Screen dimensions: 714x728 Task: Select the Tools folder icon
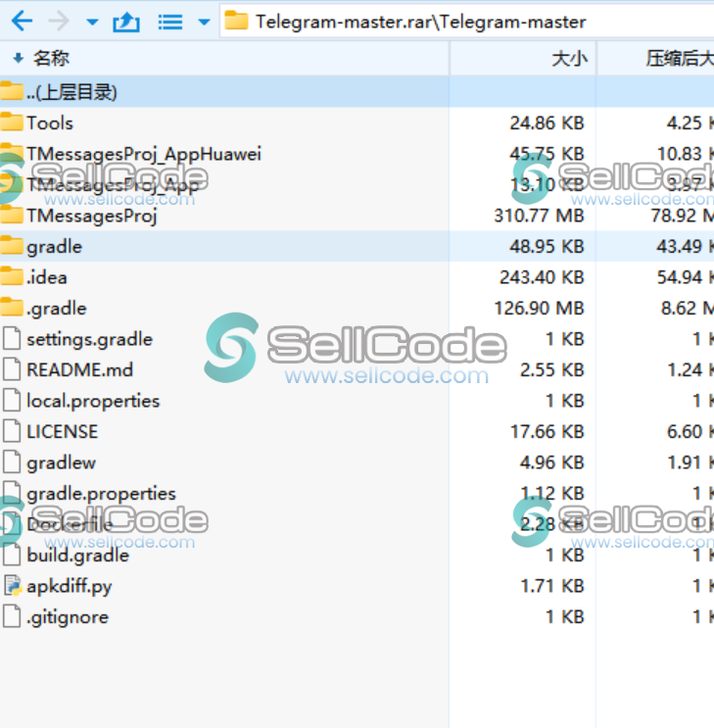(12, 121)
